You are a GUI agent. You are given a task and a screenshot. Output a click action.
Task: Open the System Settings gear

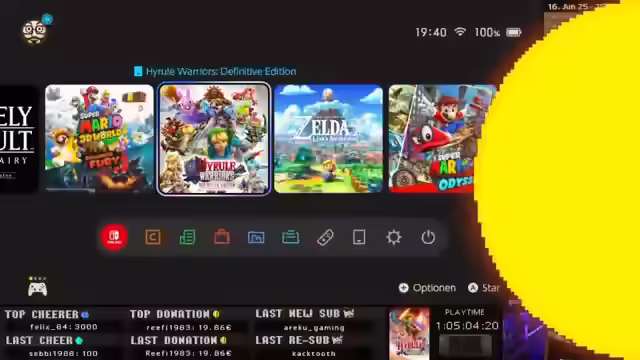393,237
